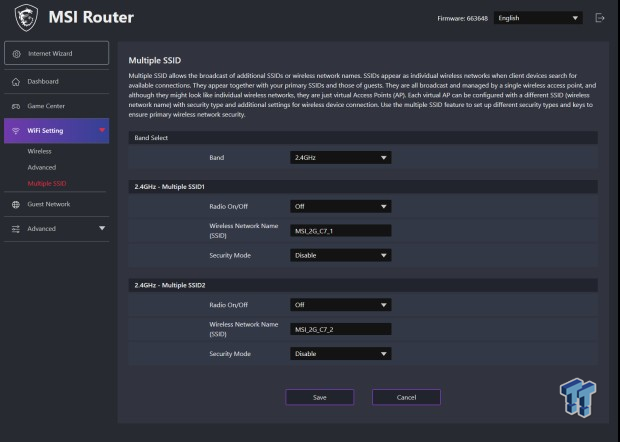Click the MSI dragon shield logo
620x442 pixels.
tap(26, 17)
